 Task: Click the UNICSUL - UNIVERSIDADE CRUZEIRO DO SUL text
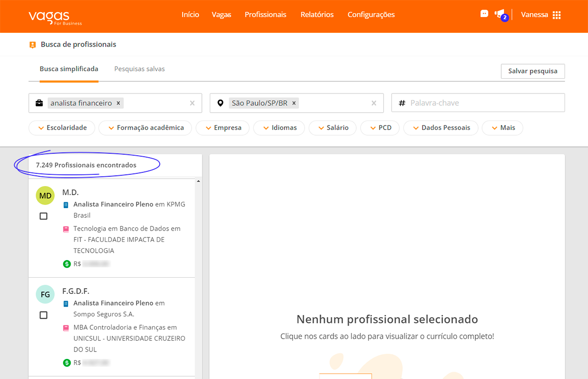pyautogui.click(x=129, y=344)
